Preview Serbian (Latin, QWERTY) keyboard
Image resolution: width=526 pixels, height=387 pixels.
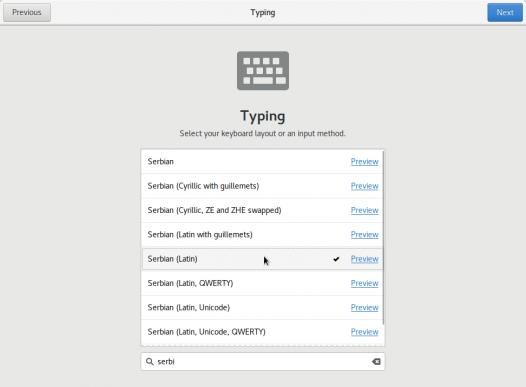pos(365,283)
